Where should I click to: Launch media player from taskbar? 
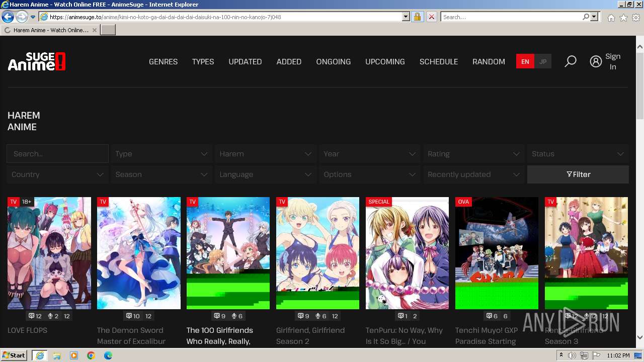(74, 355)
